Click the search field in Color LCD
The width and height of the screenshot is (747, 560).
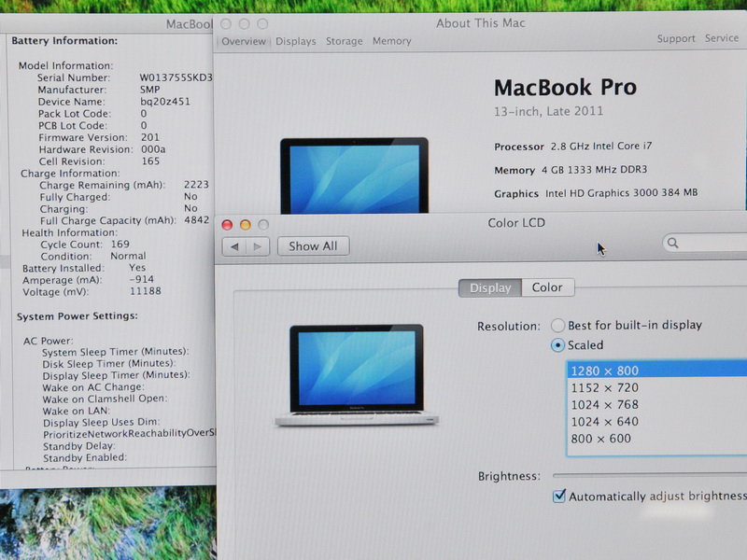705,243
